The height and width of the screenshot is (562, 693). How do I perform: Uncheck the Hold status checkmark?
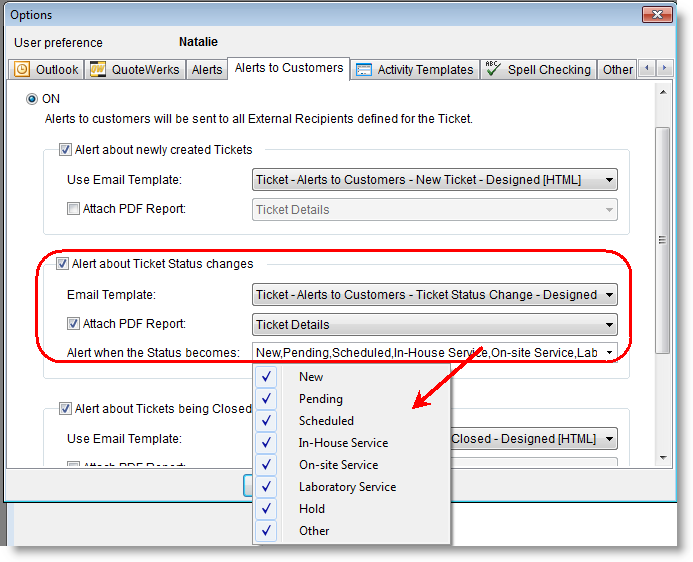coord(266,509)
